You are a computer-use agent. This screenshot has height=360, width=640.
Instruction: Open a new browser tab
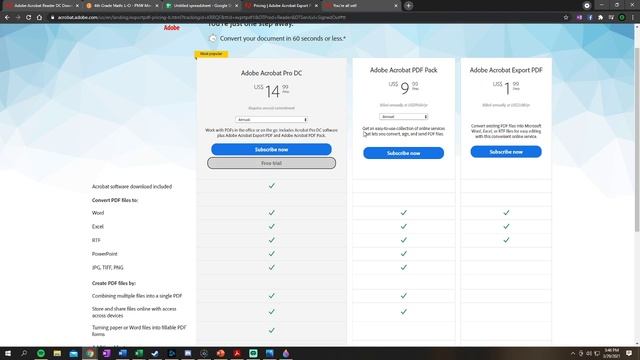[409, 6]
